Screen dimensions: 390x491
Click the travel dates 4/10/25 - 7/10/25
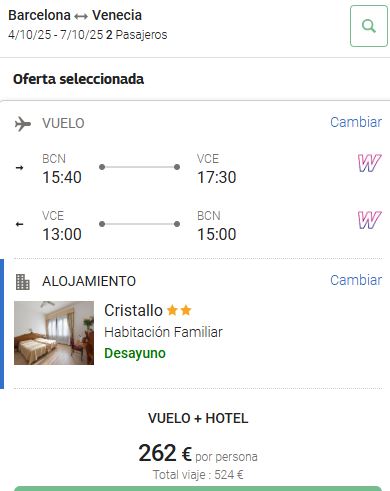click(x=56, y=35)
